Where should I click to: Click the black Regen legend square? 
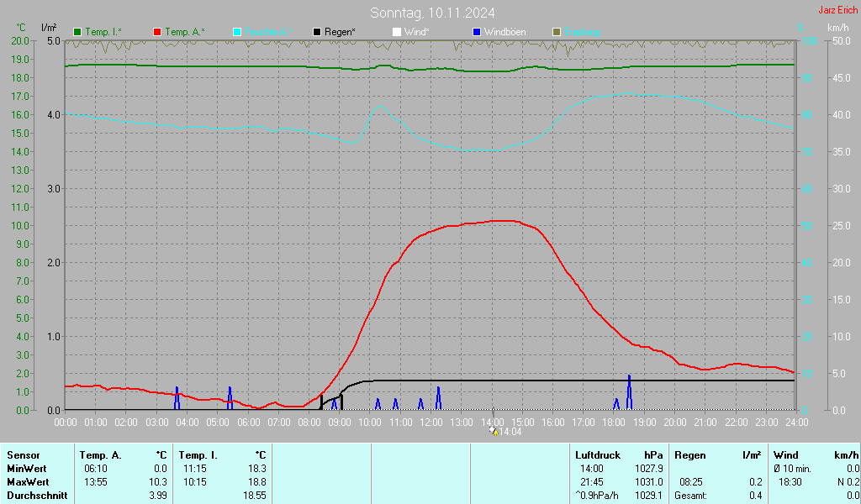point(317,32)
